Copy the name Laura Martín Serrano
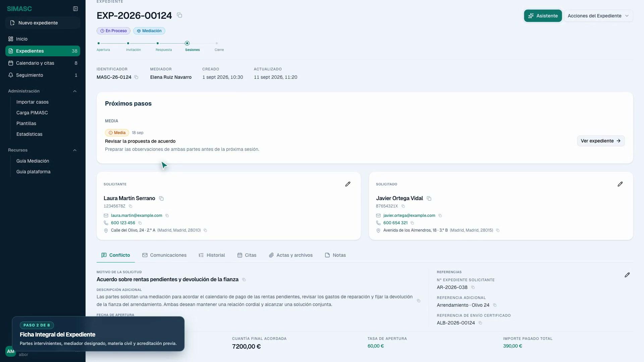This screenshot has width=644, height=362. pos(161,198)
